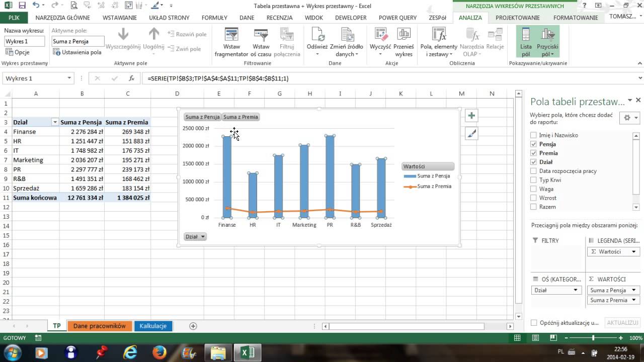This screenshot has width=644, height=362.
Task: Open the field list gear tools menu
Action: (629, 118)
